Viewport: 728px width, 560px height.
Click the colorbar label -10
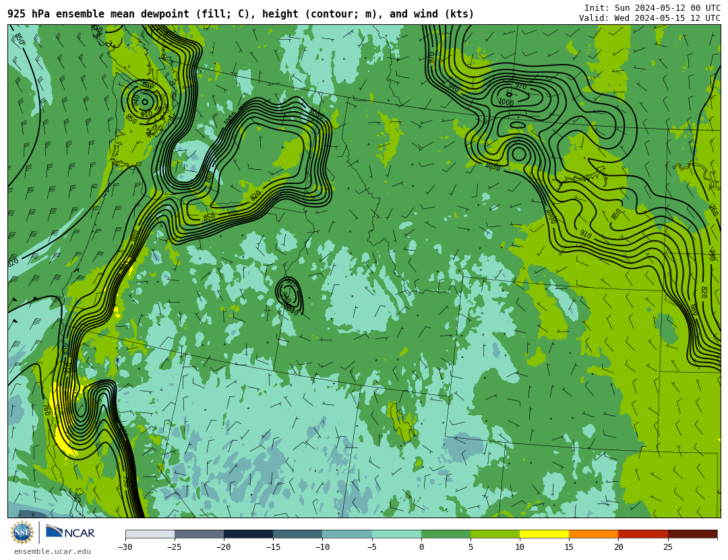(322, 547)
